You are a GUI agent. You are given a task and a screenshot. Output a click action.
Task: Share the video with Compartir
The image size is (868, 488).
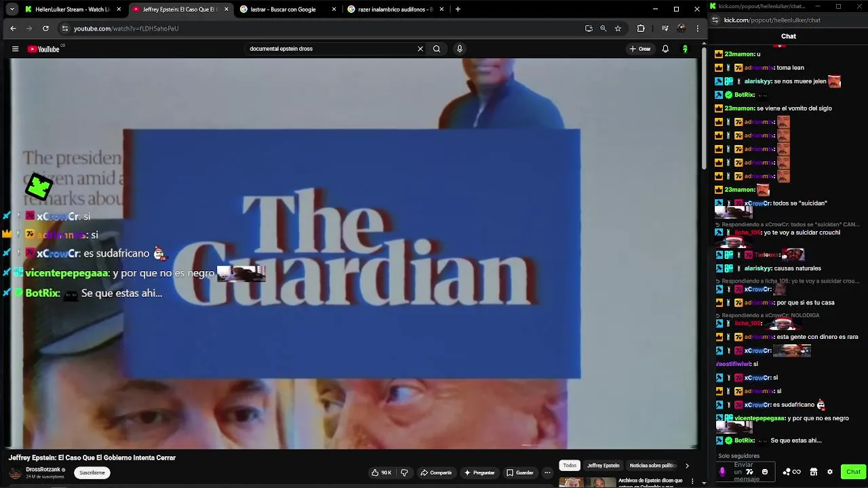pyautogui.click(x=435, y=472)
